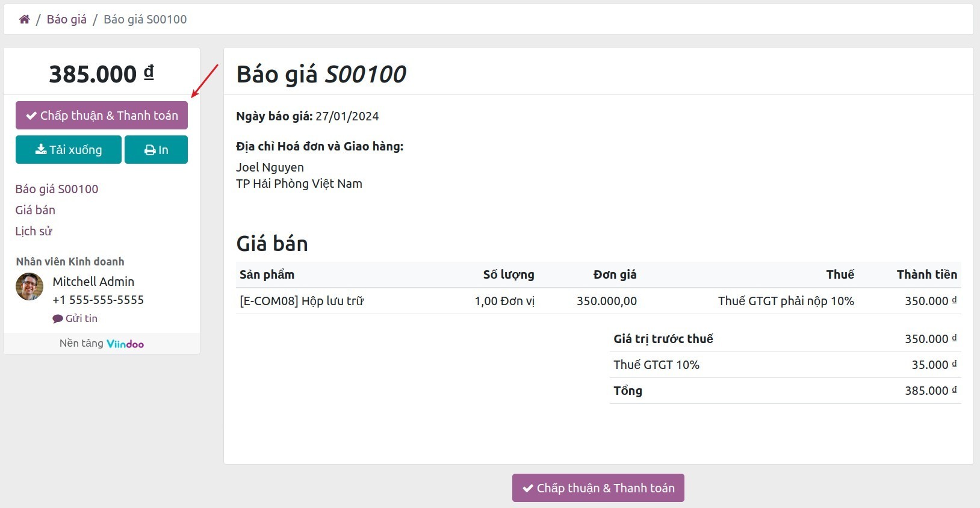The height and width of the screenshot is (508, 980).
Task: Click the checkmark icon on Chấp thuận & Thanh toán
Action: [x=31, y=115]
